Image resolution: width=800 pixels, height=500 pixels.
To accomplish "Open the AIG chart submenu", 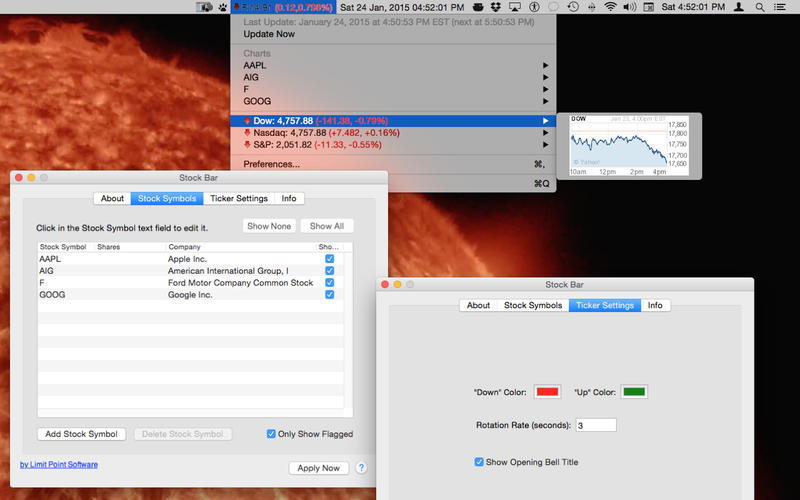I will (x=393, y=77).
